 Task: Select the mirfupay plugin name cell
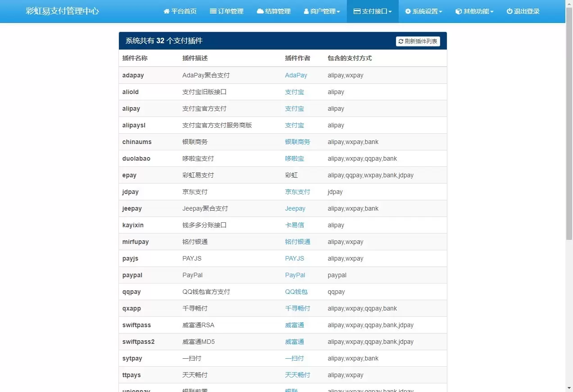[x=135, y=242]
